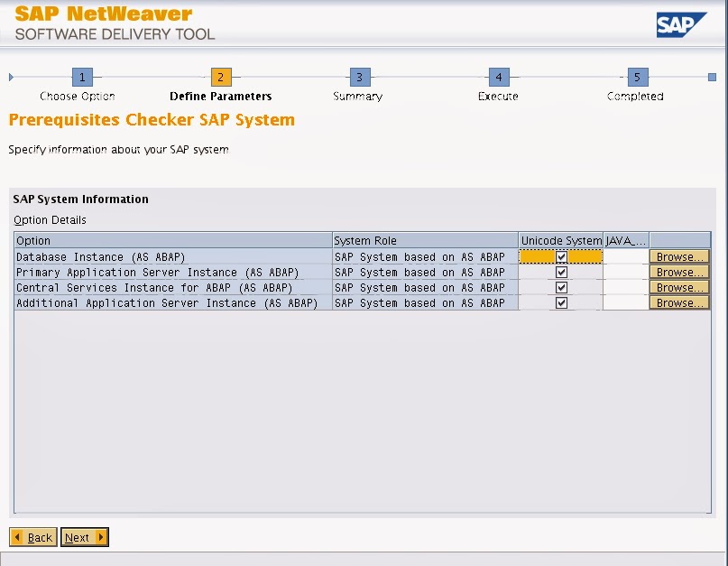
Task: Click the JAVA cell for Database Instance row
Action: click(x=624, y=256)
